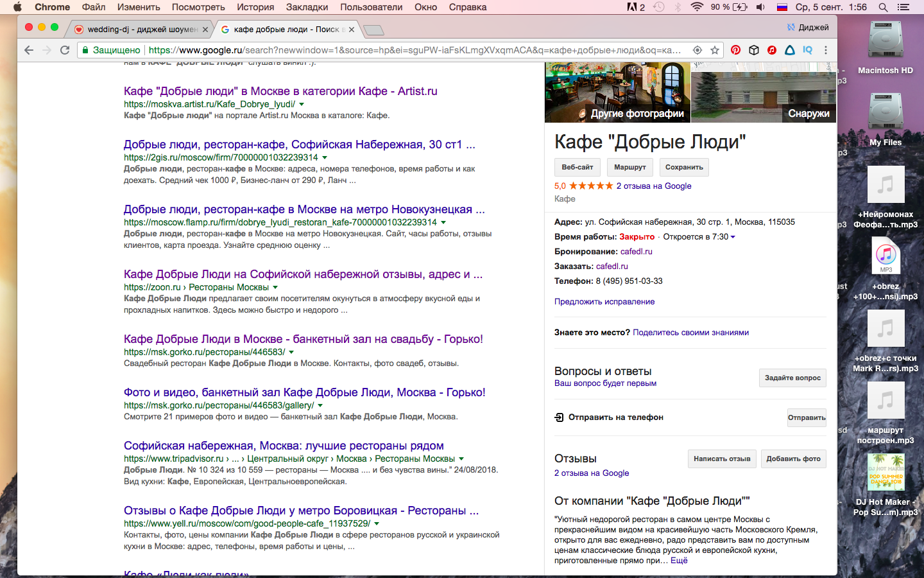
Task: Reload the current page
Action: tap(65, 50)
